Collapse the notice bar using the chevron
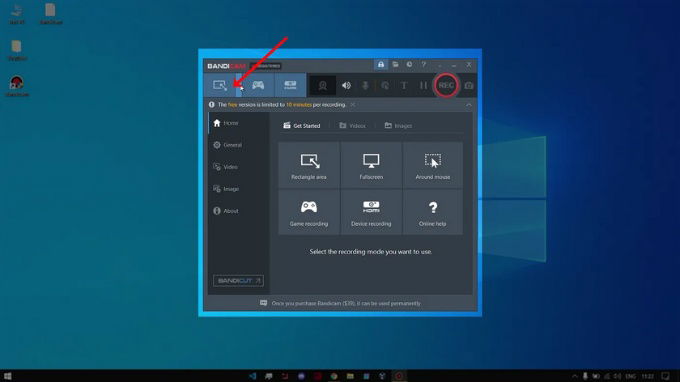 point(469,104)
